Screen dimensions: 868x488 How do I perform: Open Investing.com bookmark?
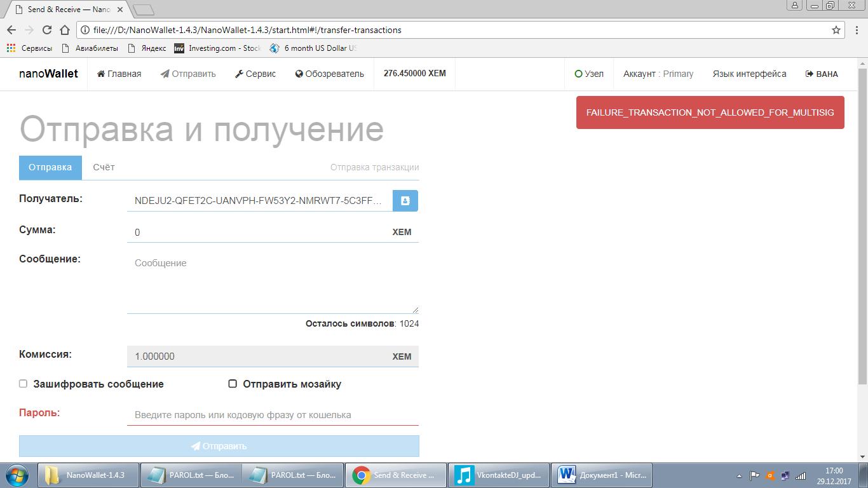coord(217,48)
